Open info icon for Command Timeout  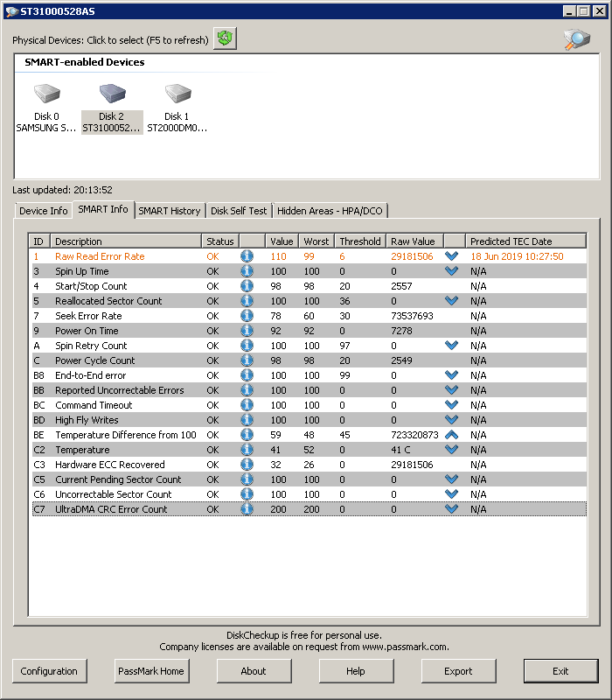[247, 405]
